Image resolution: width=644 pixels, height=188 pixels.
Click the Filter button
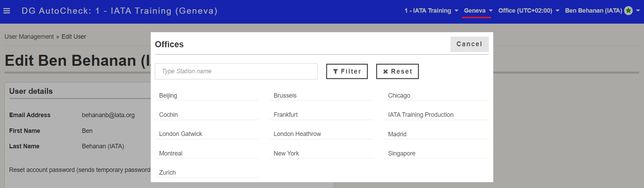coord(347,71)
